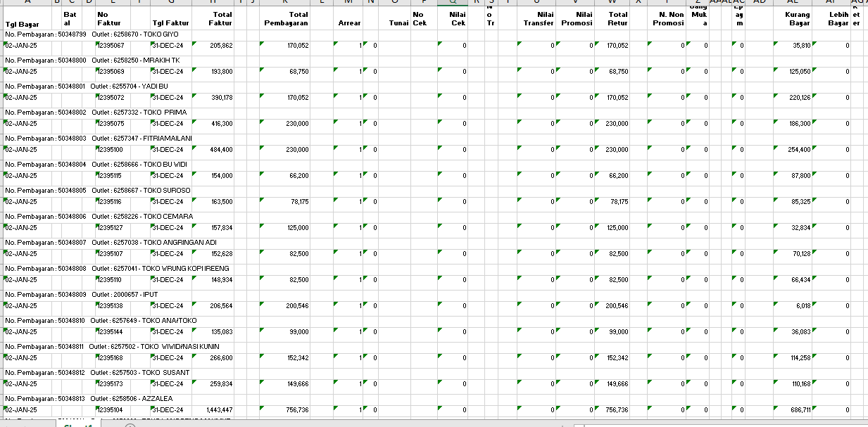Select the Tgl Bayar header cell

[x=23, y=24]
